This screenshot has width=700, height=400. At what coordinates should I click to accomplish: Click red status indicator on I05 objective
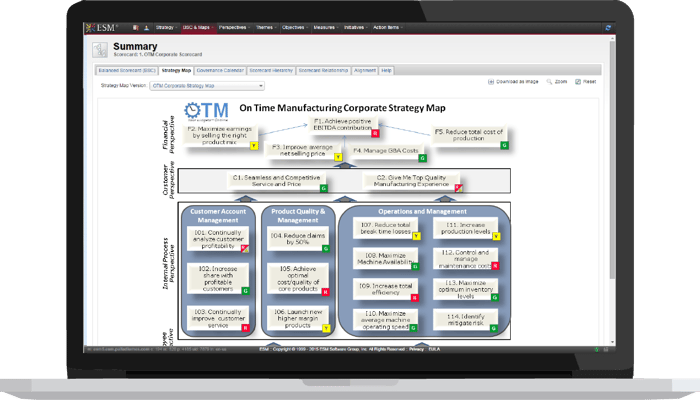tap(325, 292)
